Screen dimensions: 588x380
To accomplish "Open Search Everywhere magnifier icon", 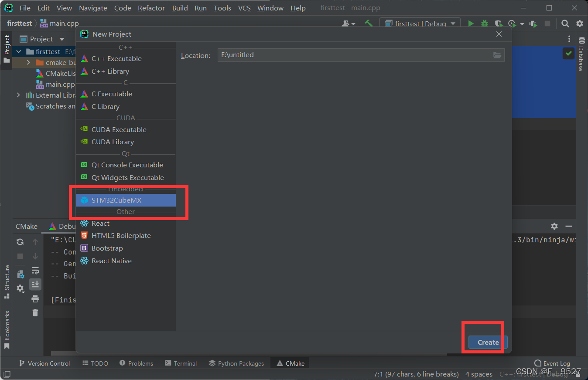I will pos(565,24).
